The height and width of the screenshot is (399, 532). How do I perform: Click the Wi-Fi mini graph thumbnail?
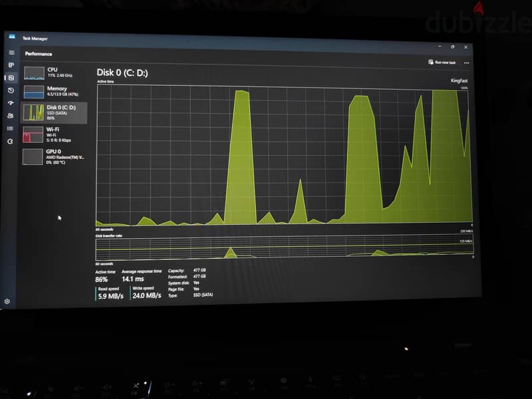pos(33,134)
